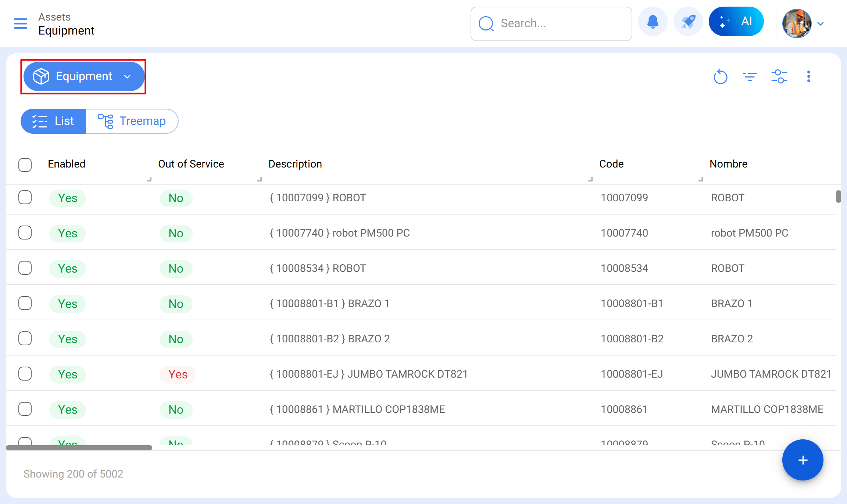Click the user avatar picture
Image resolution: width=847 pixels, height=504 pixels.
click(x=797, y=24)
